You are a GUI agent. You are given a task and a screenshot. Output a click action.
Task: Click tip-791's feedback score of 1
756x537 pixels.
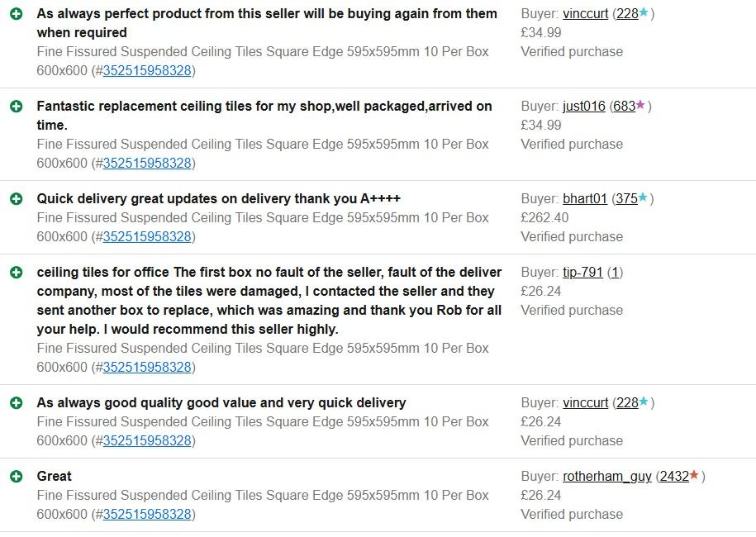pos(615,273)
